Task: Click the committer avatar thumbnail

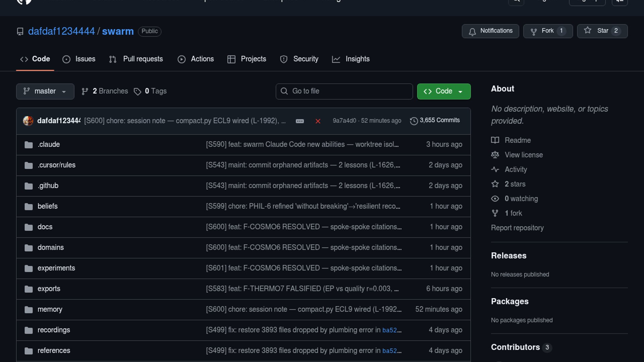Action: click(28, 121)
